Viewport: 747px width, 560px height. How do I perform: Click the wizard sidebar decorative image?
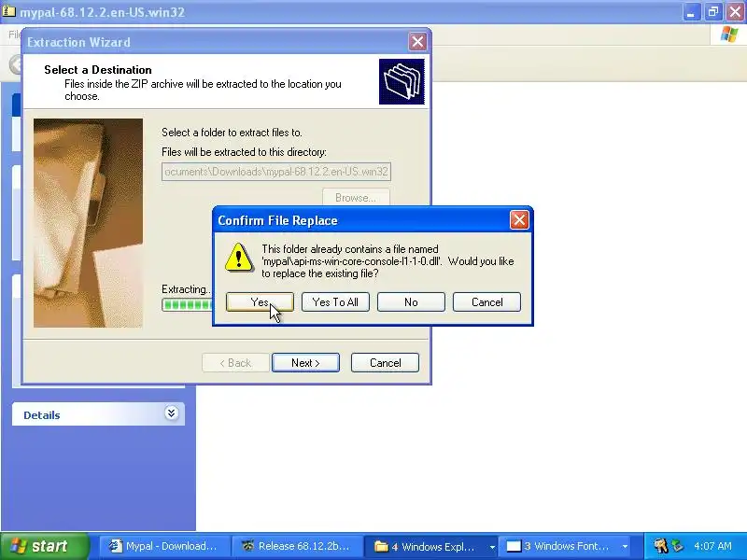[x=88, y=223]
